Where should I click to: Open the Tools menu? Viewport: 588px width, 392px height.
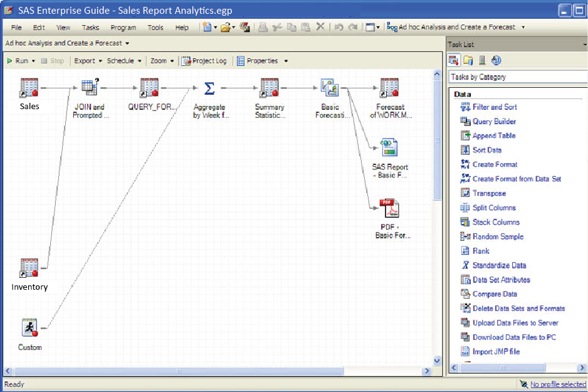pos(155,28)
